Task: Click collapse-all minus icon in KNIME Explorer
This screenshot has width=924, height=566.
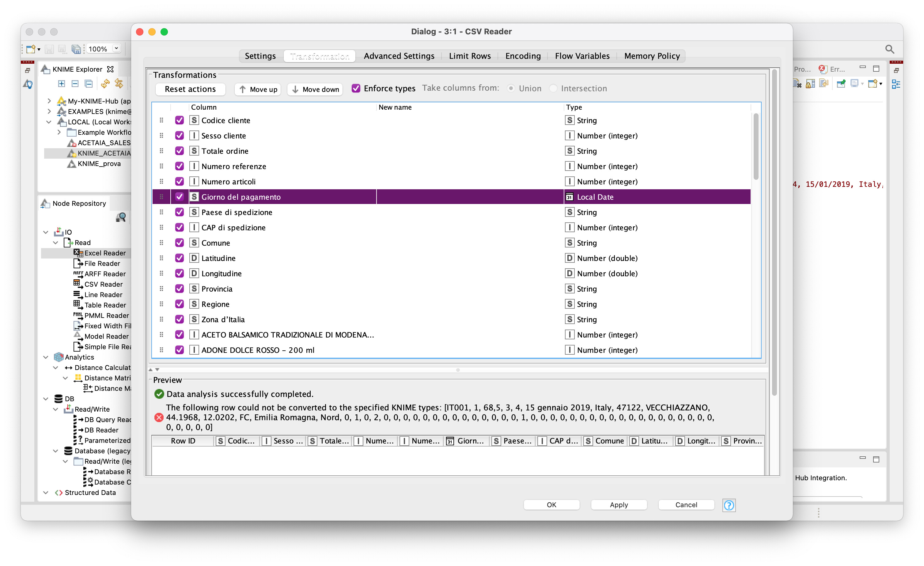Action: click(75, 84)
